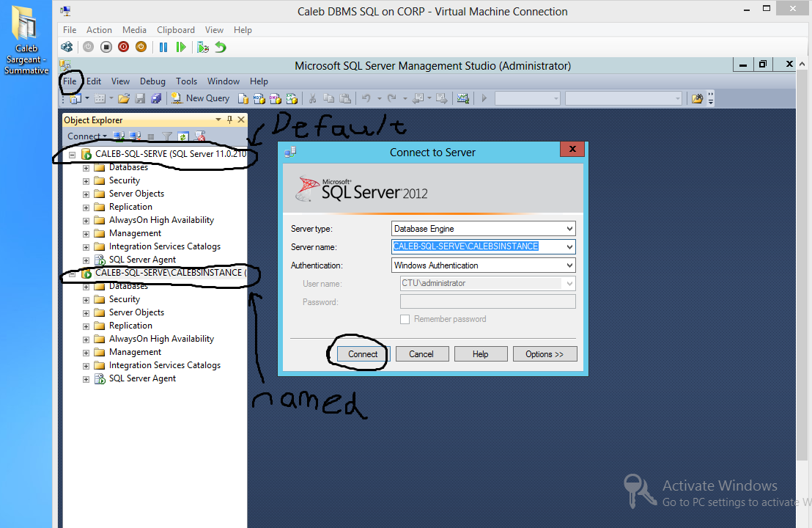Viewport: 812px width, 528px height.
Task: Open the Tools menu
Action: [186, 81]
